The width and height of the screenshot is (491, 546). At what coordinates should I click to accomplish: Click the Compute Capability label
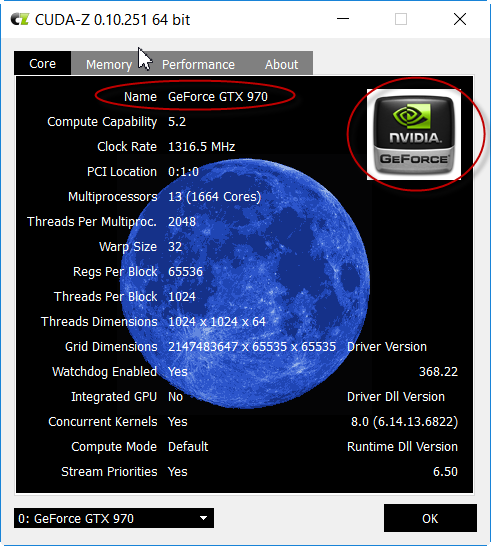click(x=102, y=122)
